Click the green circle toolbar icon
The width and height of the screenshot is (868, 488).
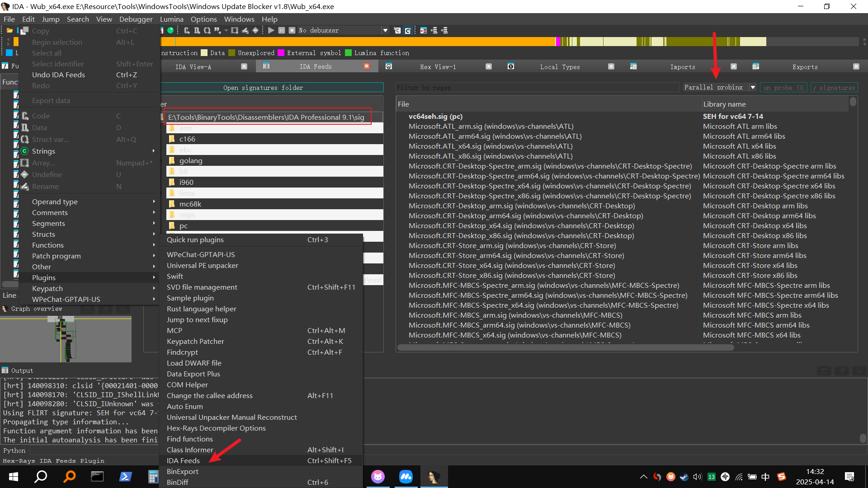[170, 30]
